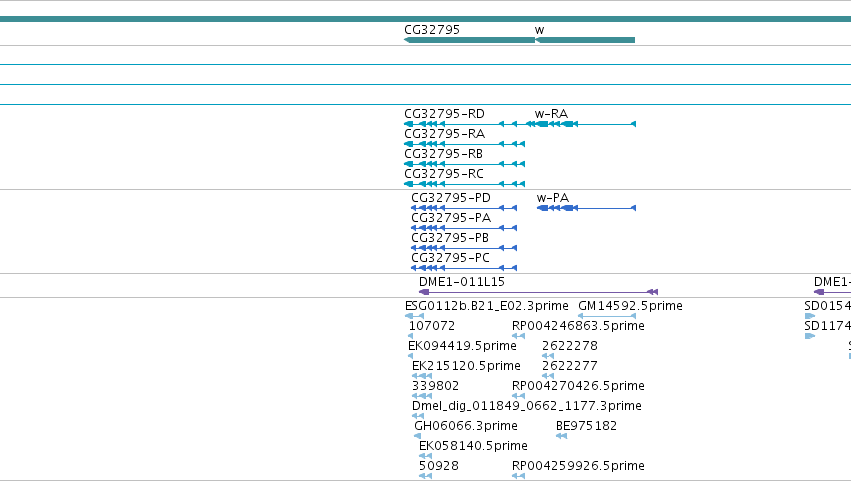Click the 107072 feature label
851x481 pixels.
tap(431, 326)
